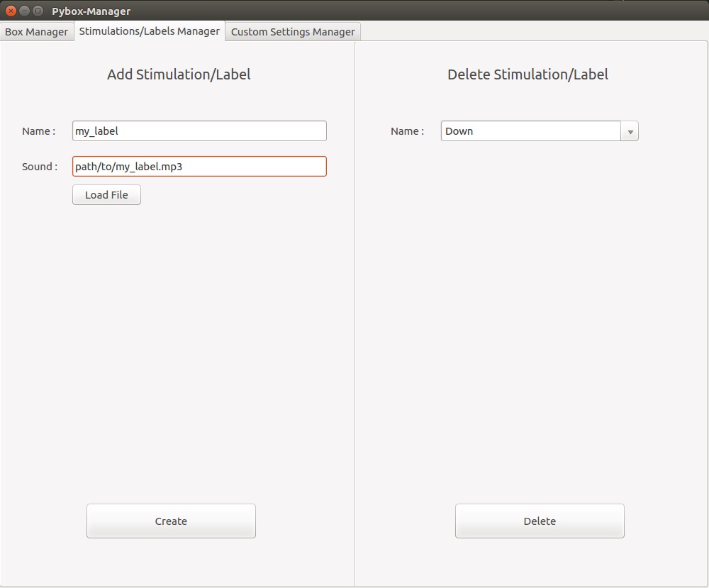The height and width of the screenshot is (588, 709).
Task: Close the Pybox-Manager window
Action: (11, 11)
